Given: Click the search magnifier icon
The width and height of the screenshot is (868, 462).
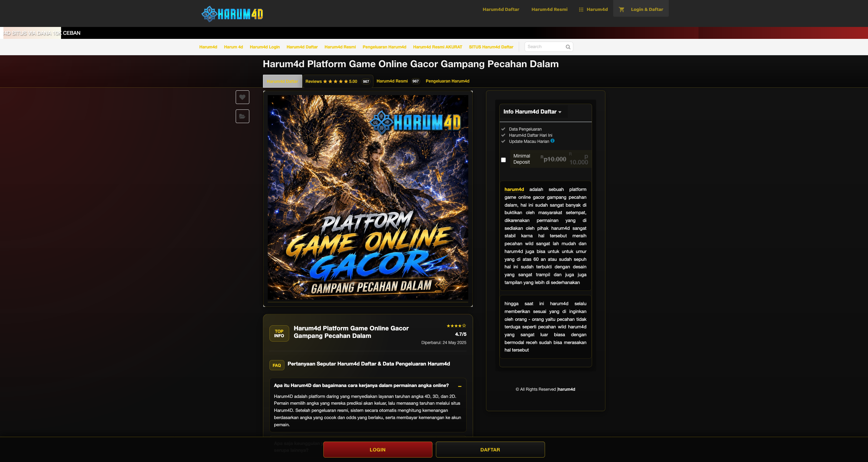Looking at the screenshot, I should click(x=568, y=47).
